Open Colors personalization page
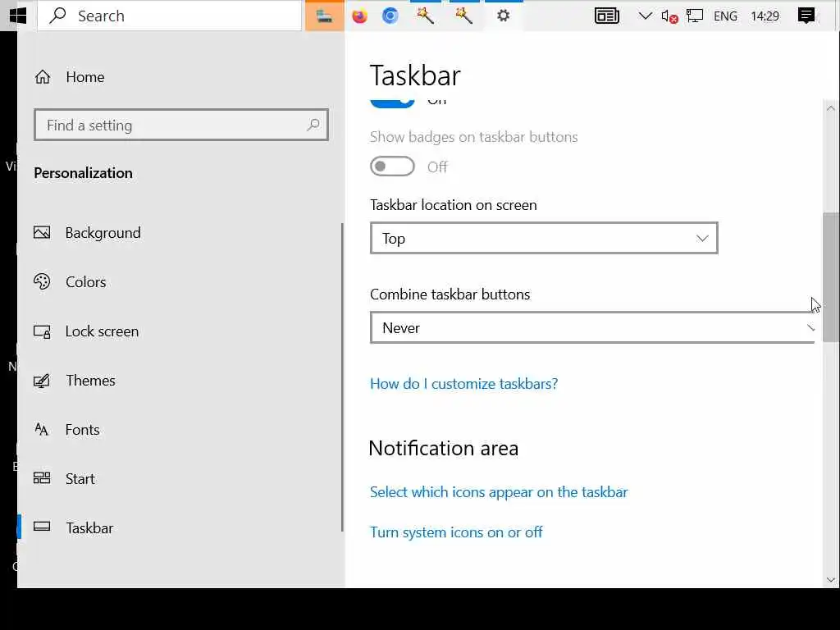This screenshot has width=840, height=630. (85, 282)
